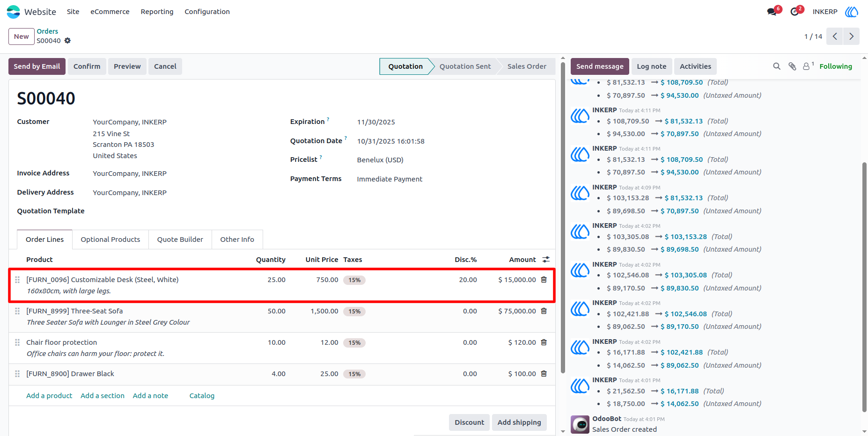Open column settings icon next to Amount
This screenshot has height=436, width=868.
pos(546,260)
